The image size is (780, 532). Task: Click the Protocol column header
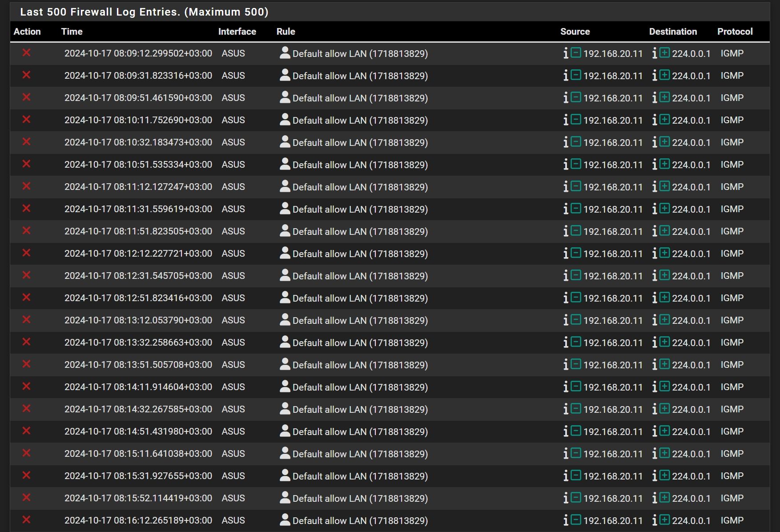pos(735,32)
